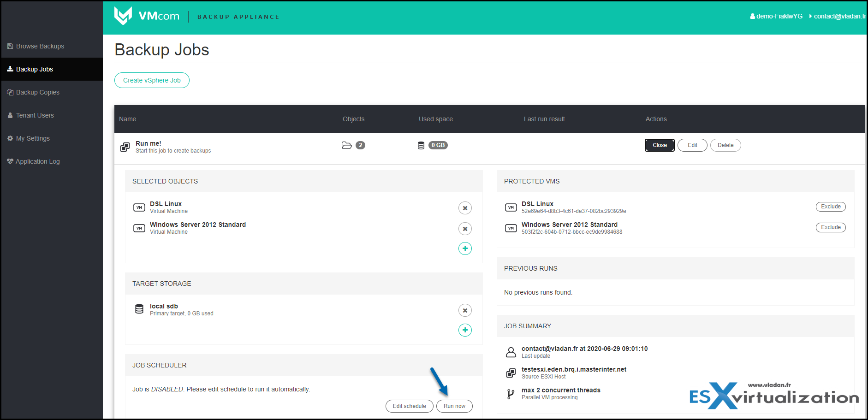
Task: Click Name column header
Action: click(127, 119)
